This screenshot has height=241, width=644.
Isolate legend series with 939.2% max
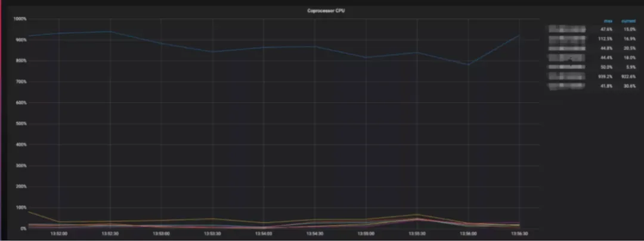[x=566, y=77]
